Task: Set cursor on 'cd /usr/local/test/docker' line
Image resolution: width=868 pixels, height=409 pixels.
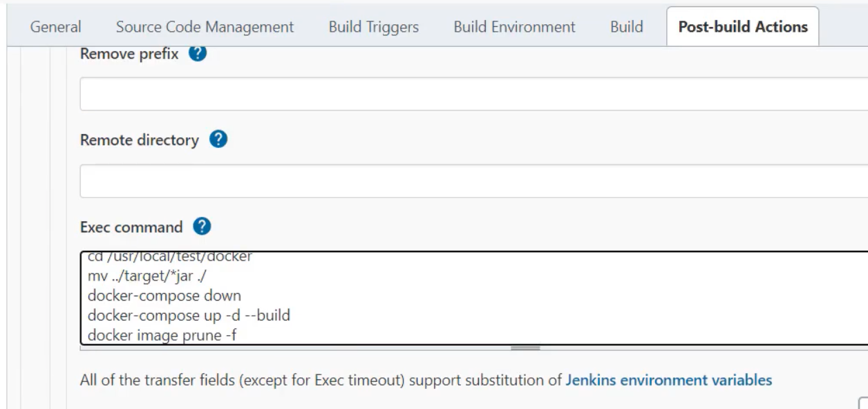Action: [x=171, y=258]
